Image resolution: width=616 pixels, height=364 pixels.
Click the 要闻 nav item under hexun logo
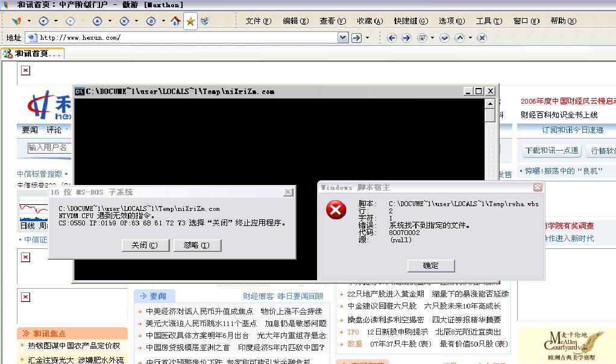click(x=30, y=130)
